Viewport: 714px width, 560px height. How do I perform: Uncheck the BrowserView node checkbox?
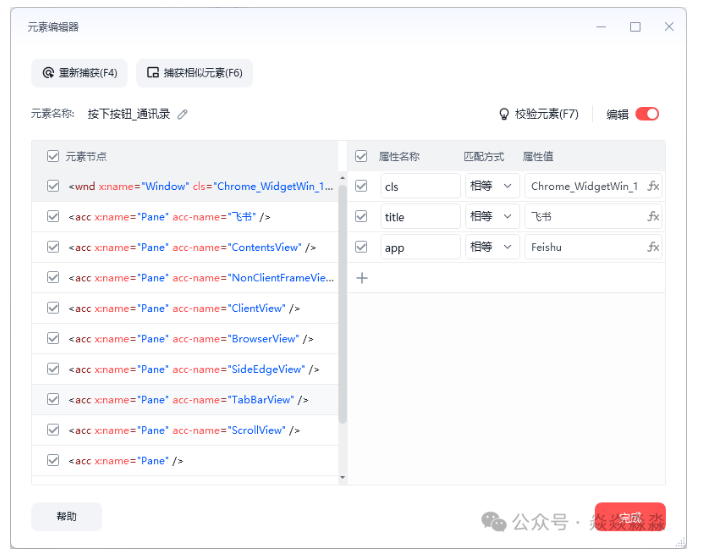[x=53, y=338]
